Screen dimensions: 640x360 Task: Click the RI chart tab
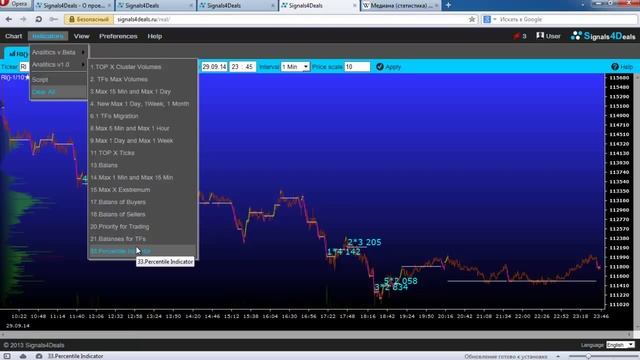point(16,53)
